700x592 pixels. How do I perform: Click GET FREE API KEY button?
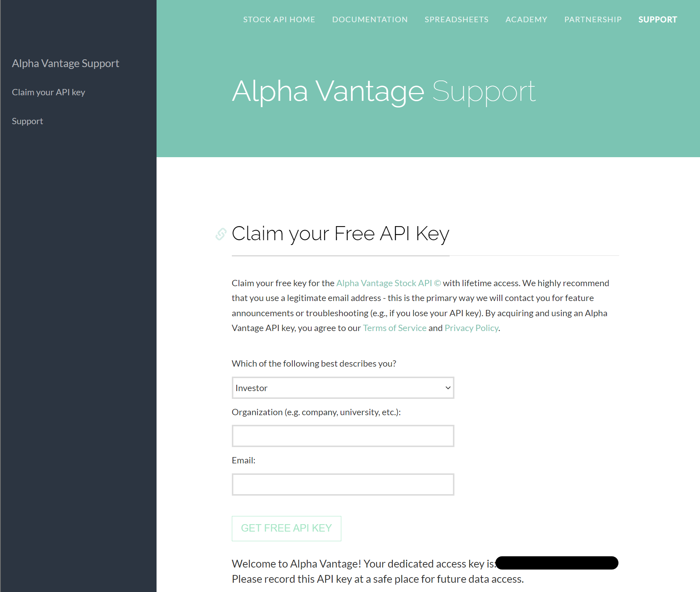coord(286,528)
